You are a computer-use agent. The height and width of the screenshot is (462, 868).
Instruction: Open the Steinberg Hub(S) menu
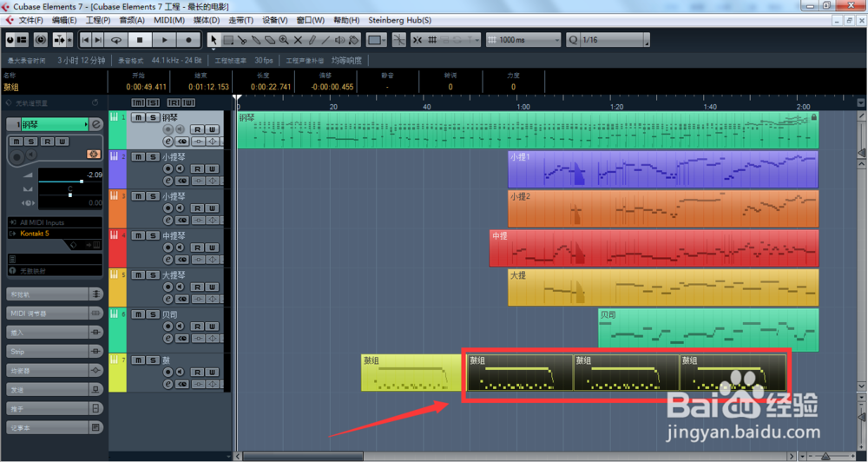click(399, 20)
